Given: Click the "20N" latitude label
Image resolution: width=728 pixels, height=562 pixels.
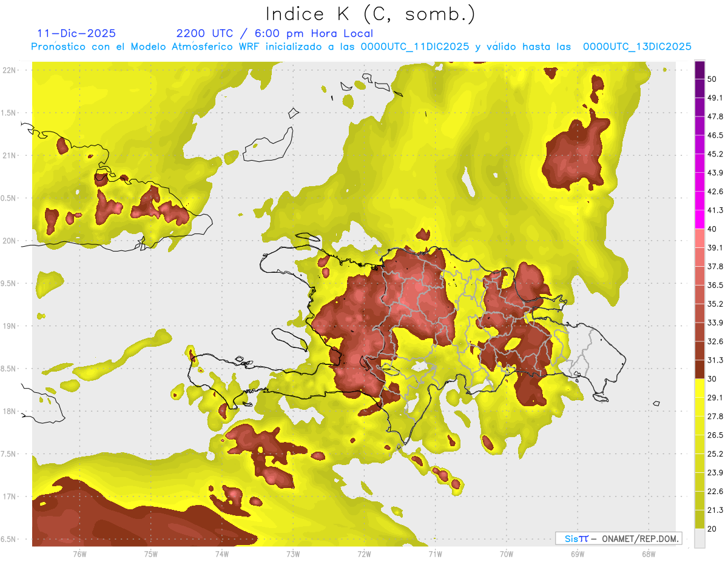Looking at the screenshot, I should click(x=10, y=241).
